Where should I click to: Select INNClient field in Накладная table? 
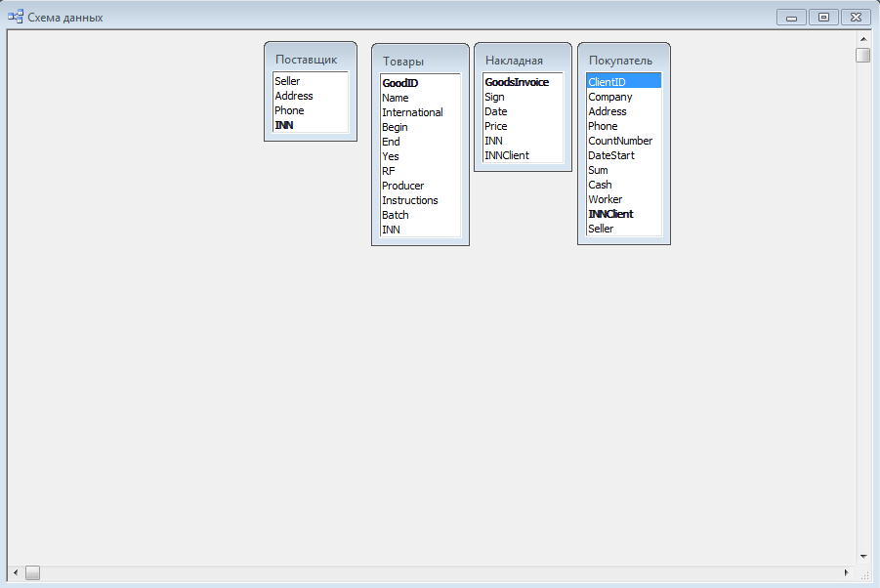[x=524, y=155]
